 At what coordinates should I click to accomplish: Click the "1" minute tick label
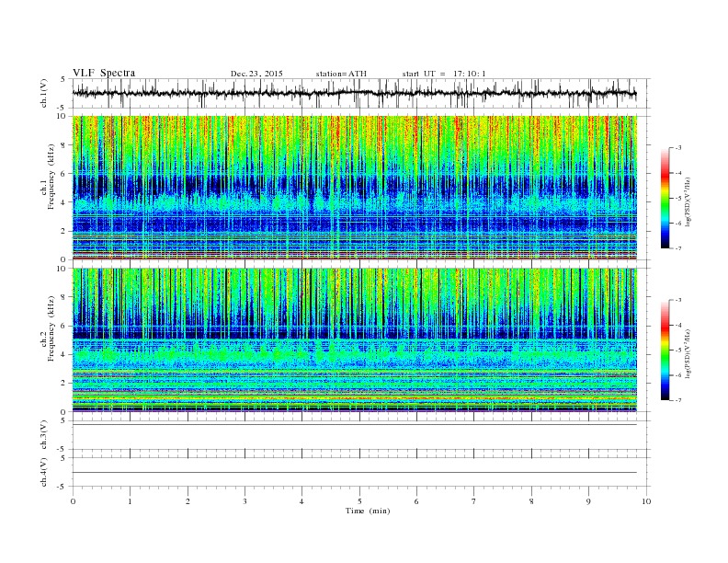(x=131, y=501)
